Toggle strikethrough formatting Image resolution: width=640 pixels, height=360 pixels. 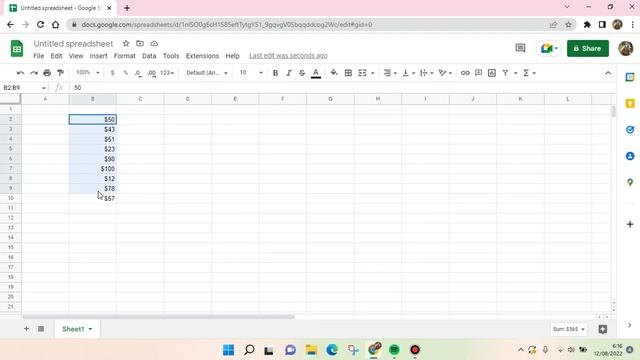[x=302, y=73]
